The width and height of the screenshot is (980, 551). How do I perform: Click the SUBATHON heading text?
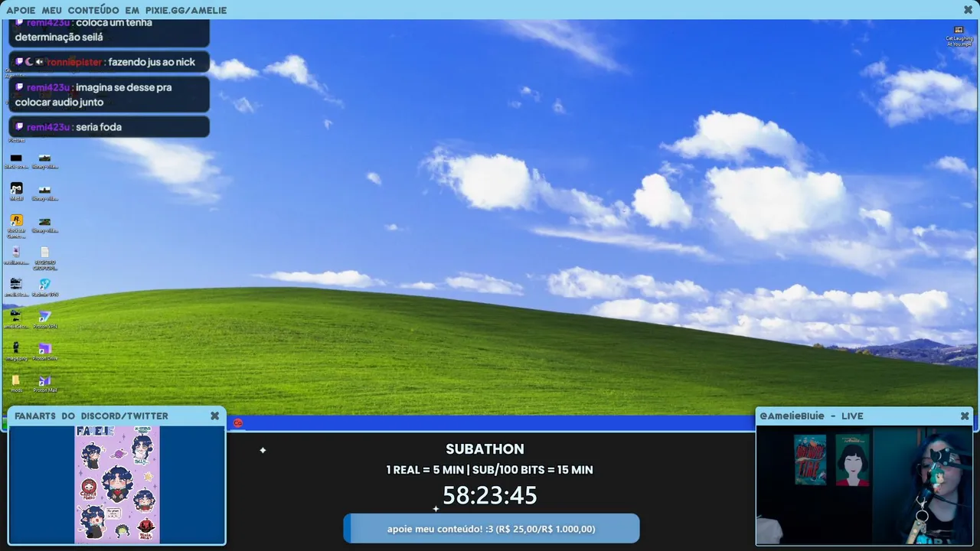point(485,449)
